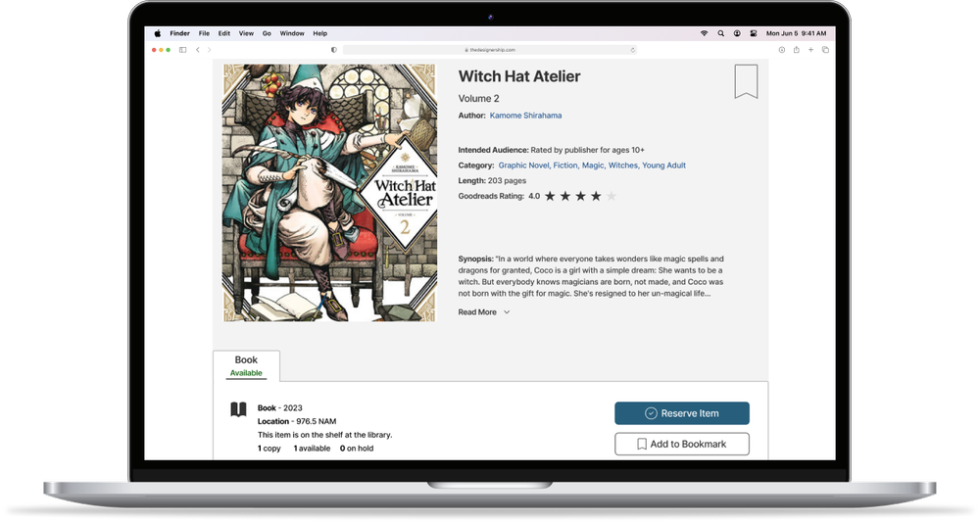Viewport: 980px width, 522px height.
Task: Open the File menu
Action: coord(204,33)
